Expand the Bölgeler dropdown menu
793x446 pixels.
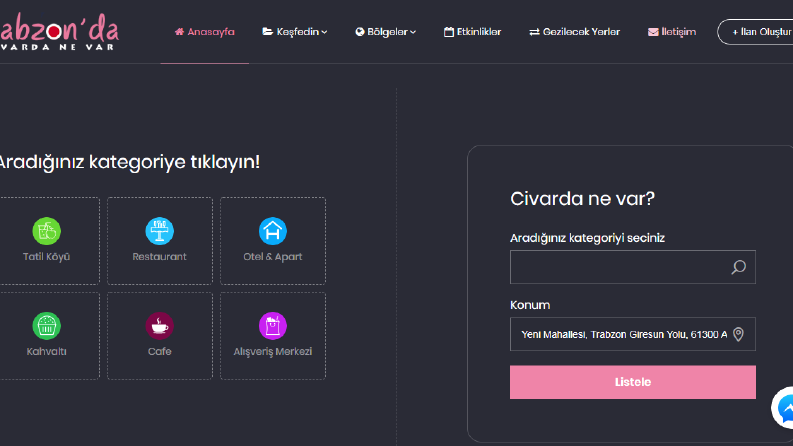coord(385,32)
